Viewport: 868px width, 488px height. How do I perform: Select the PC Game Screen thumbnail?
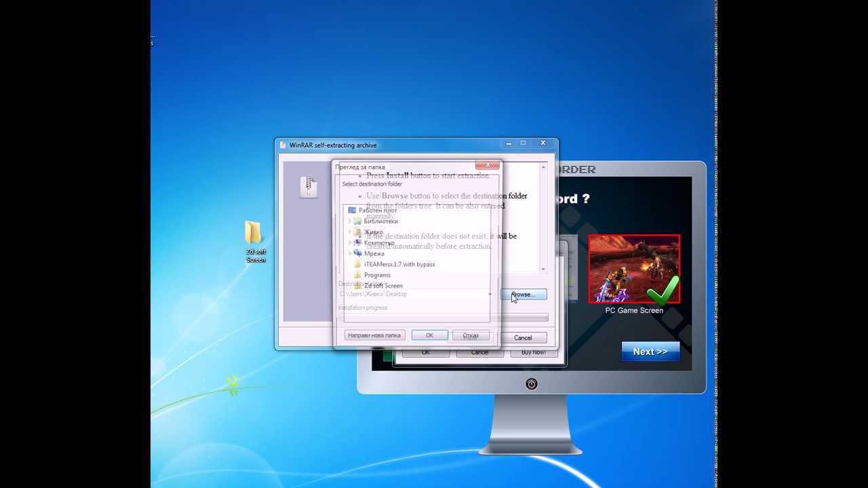[634, 269]
